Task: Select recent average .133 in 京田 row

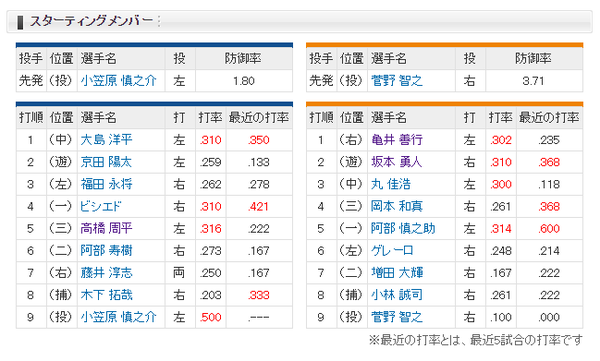Action: 259,162
